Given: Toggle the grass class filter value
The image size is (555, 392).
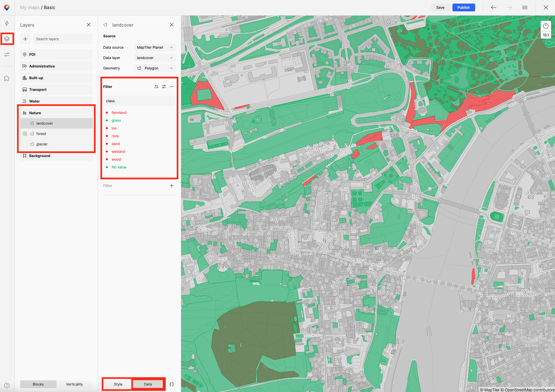Looking at the screenshot, I should 116,120.
